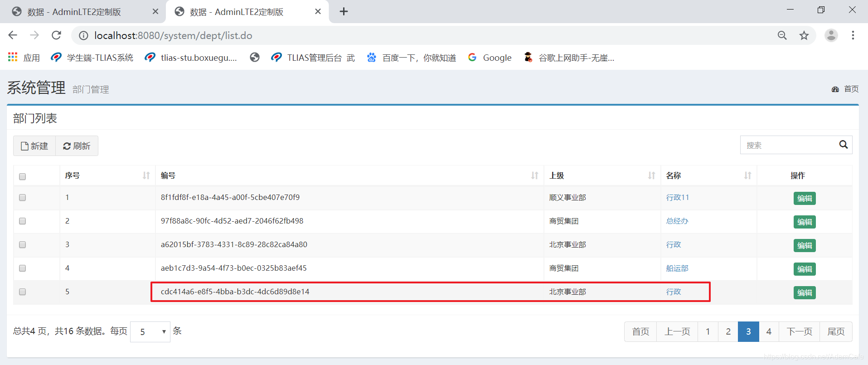The image size is (868, 365).
Task: Go to pagination page 4
Action: [769, 331]
